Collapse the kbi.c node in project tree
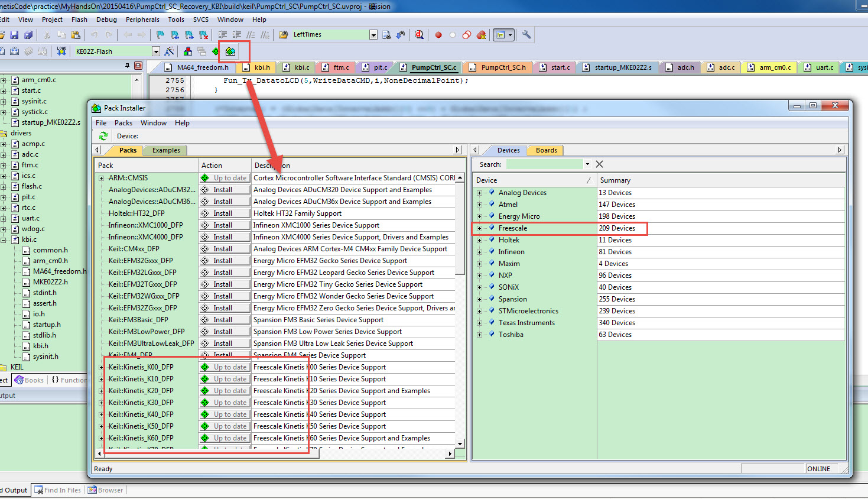Screen dimensions: 868x499 (4, 239)
